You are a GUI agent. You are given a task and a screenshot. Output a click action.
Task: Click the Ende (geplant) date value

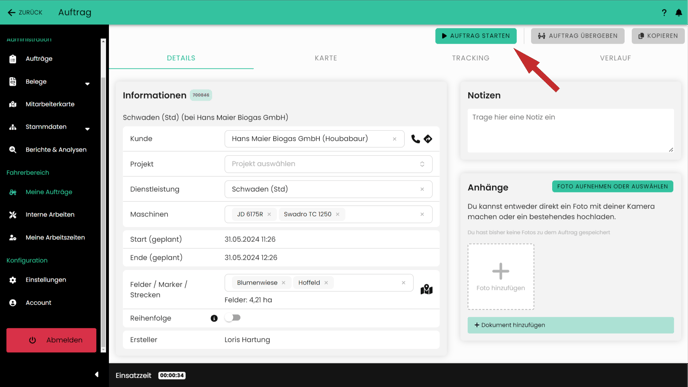251,258
